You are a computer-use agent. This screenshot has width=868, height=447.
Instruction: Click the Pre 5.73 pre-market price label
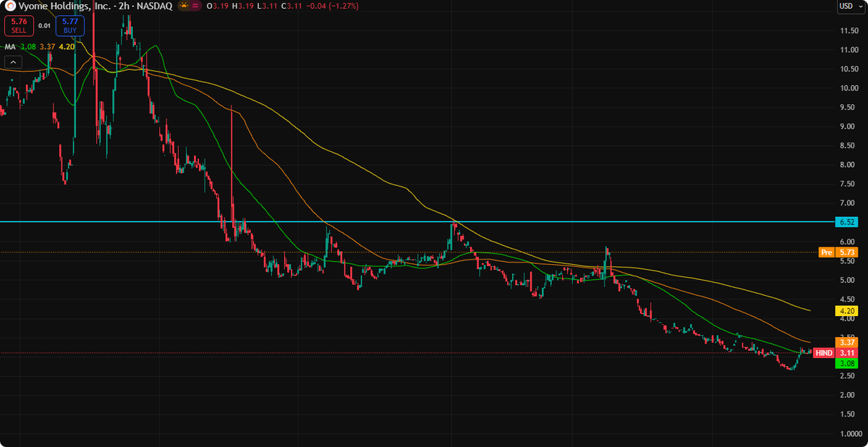838,252
